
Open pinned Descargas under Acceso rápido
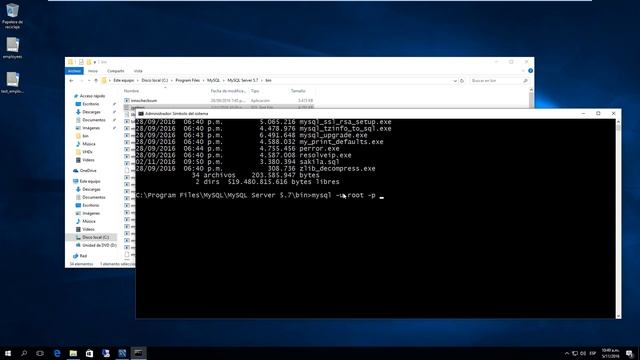[x=91, y=112]
